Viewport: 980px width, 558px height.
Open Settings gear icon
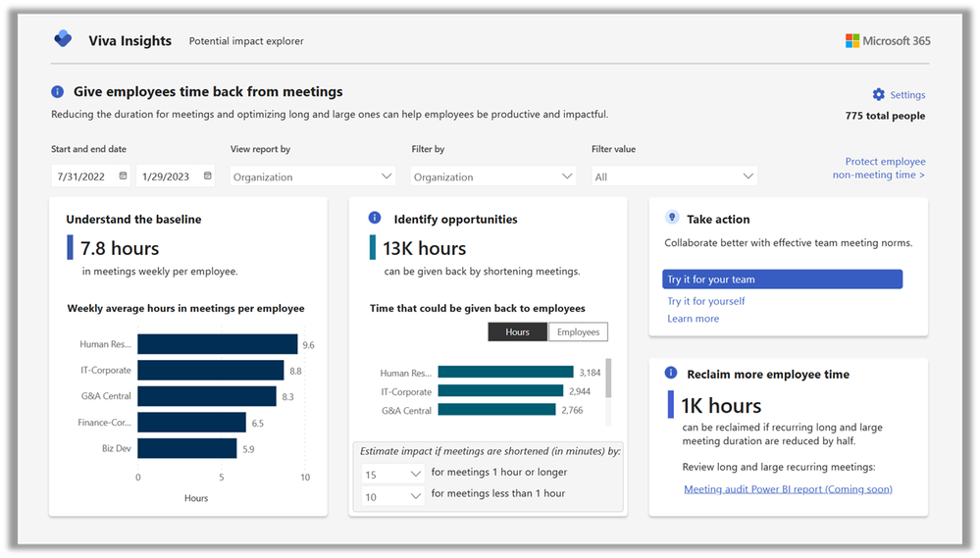(879, 94)
